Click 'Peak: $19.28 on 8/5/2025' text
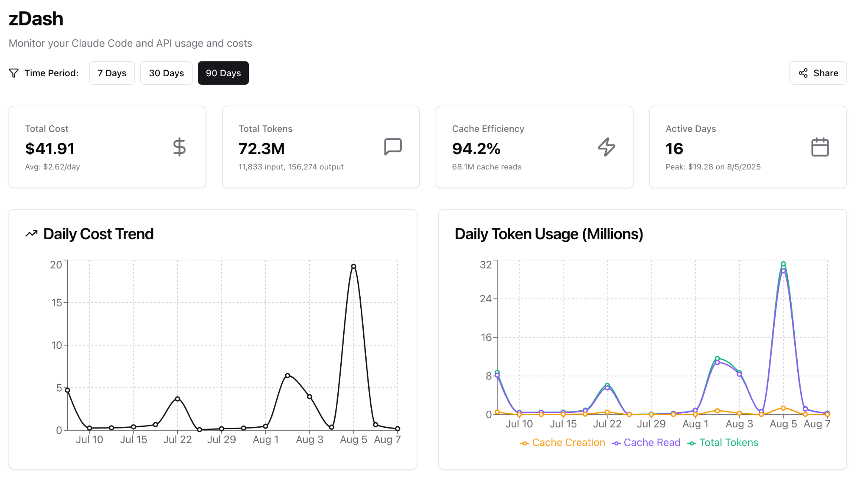 pos(713,167)
